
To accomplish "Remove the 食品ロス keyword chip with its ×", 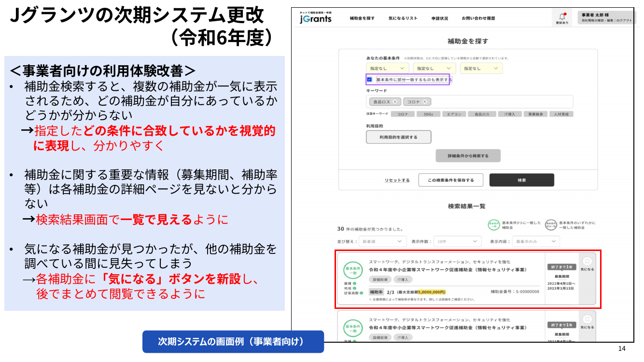I will tap(394, 102).
